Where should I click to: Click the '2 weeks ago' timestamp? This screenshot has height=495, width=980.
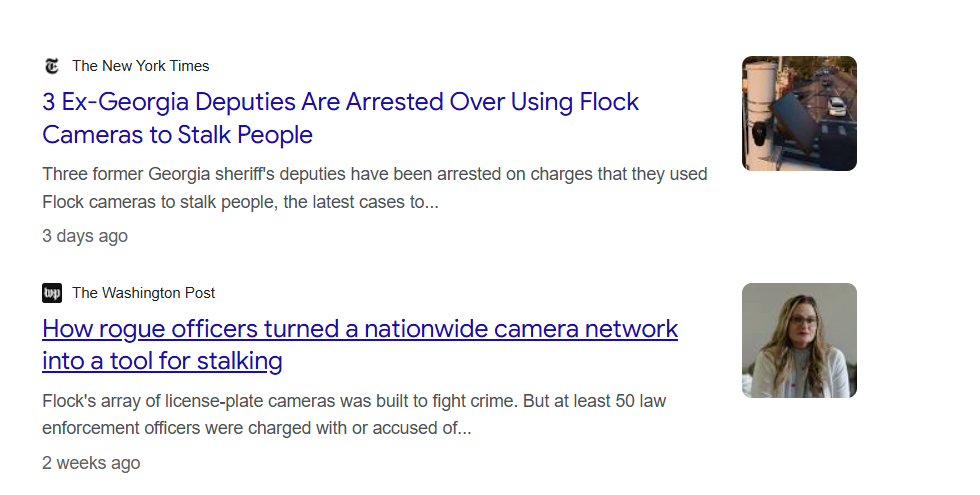[91, 462]
